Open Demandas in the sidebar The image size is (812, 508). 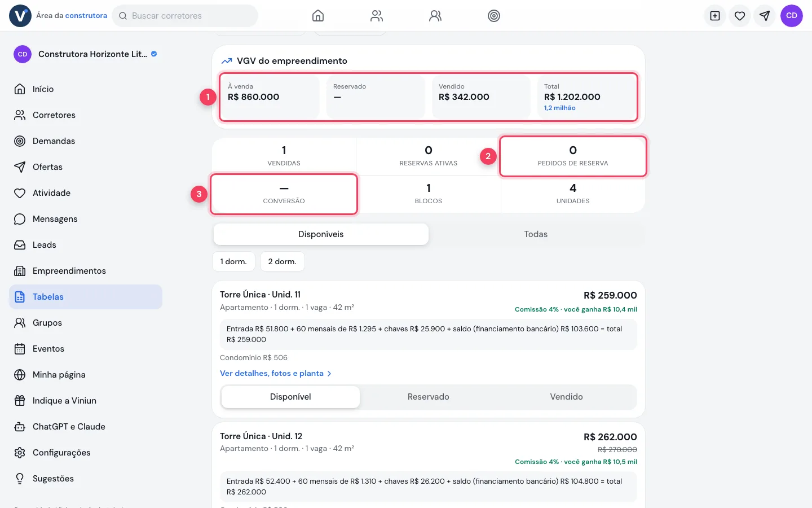click(86, 141)
